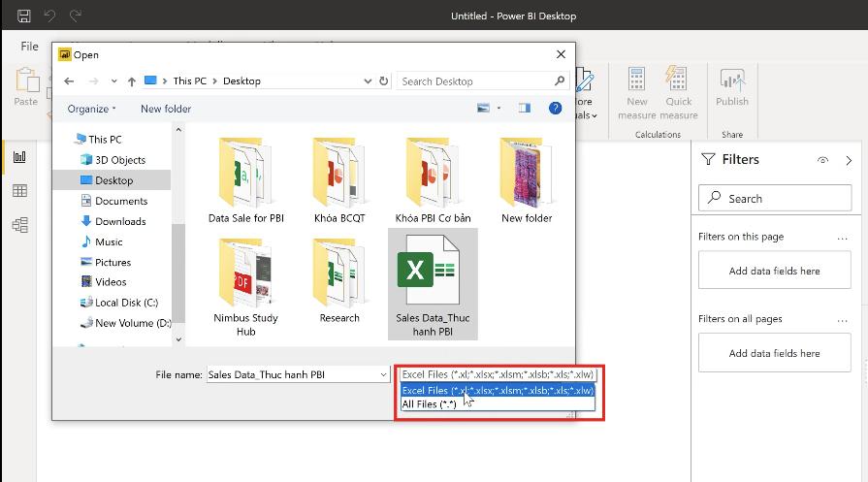The image size is (868, 482).
Task: Select the Sales Data_Thuc hanh PBI file
Action: point(433,283)
